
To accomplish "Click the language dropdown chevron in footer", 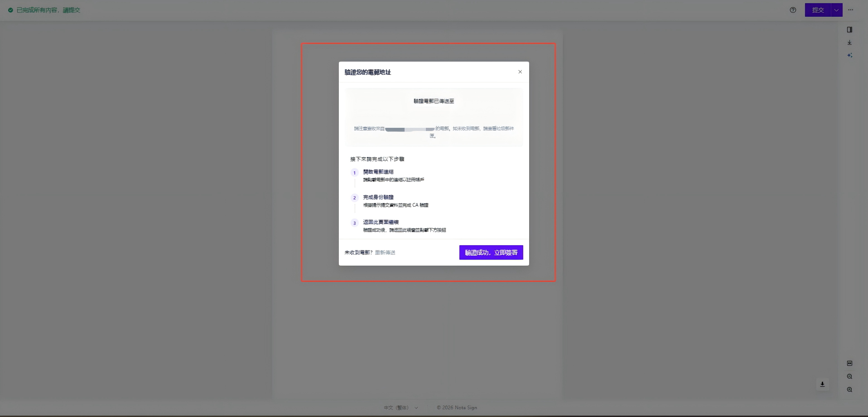I will tap(416, 407).
